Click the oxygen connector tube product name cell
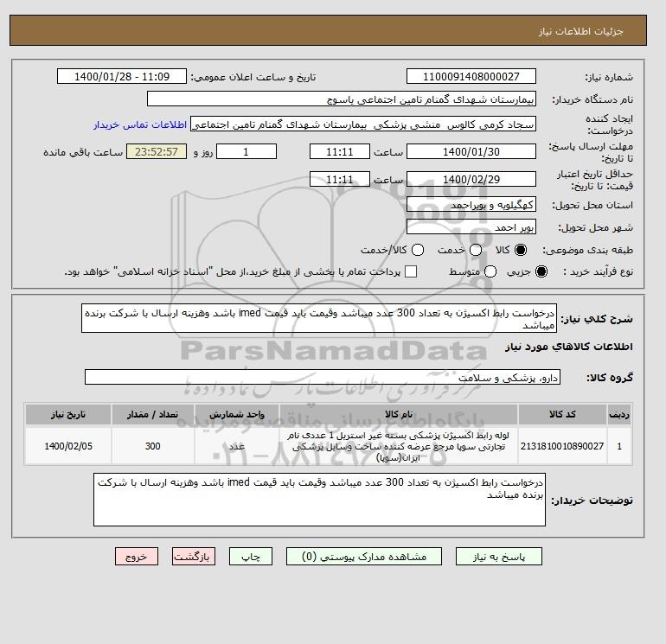 pyautogui.click(x=399, y=446)
